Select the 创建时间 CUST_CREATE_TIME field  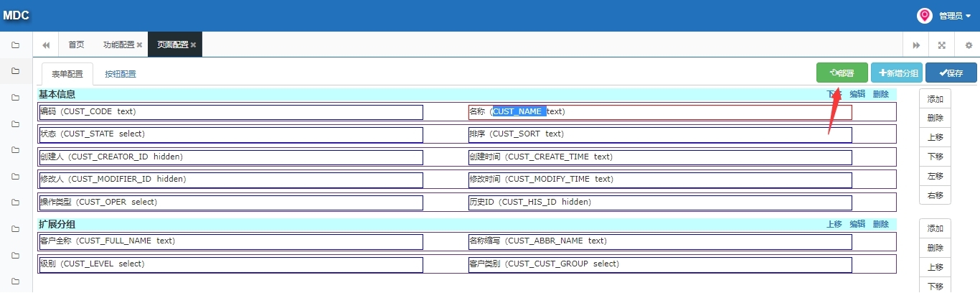660,157
